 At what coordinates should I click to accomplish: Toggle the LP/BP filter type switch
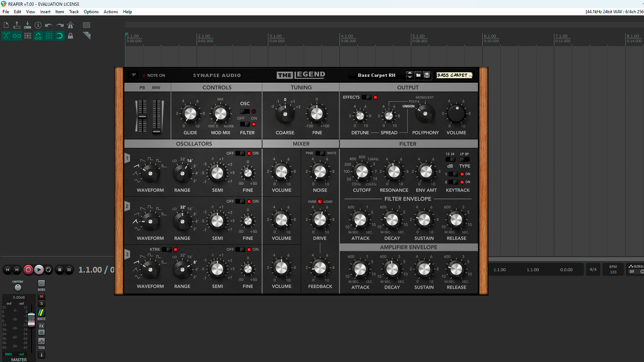click(465, 159)
